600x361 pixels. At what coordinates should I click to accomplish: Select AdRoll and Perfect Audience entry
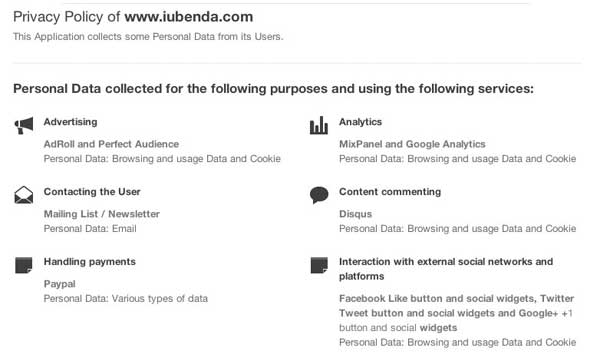111,144
